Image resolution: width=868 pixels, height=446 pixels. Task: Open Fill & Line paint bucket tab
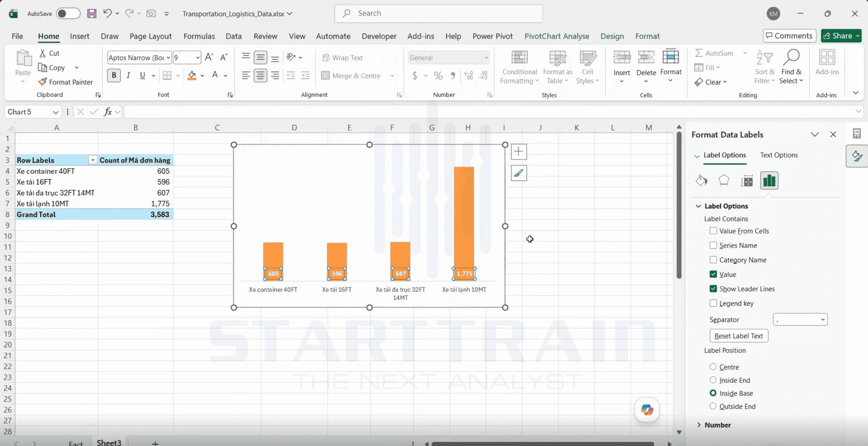702,181
